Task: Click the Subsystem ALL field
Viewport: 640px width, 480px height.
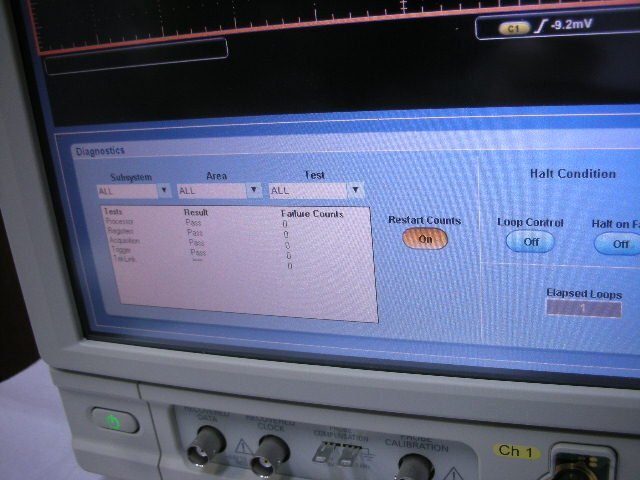Action: [127, 191]
